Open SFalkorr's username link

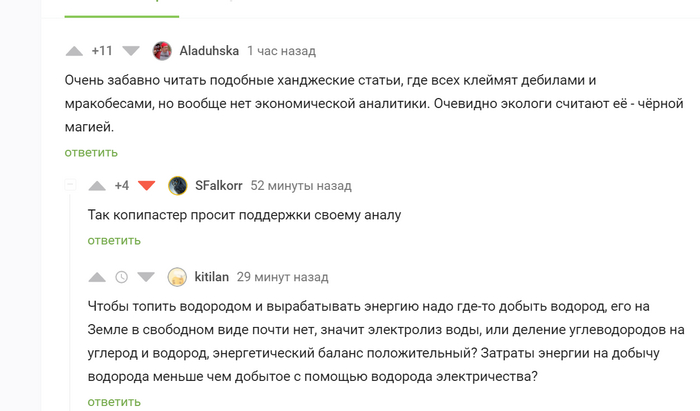click(218, 185)
